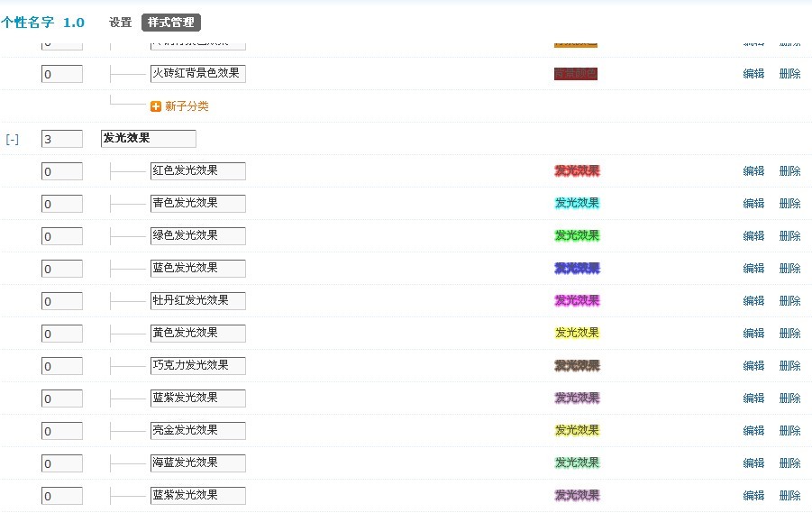Viewport: 812px width, 513px height.
Task: Delete the 巧克力发光效果 style
Action: (789, 365)
